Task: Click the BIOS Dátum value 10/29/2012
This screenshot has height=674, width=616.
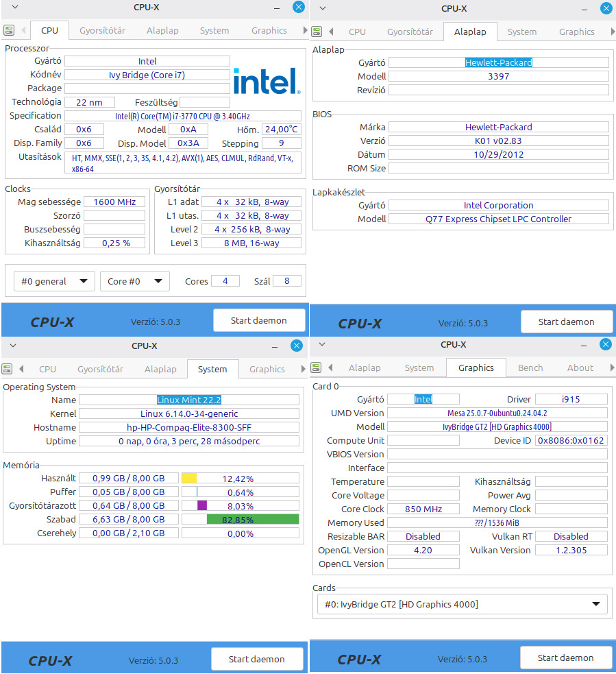Action: coord(499,155)
